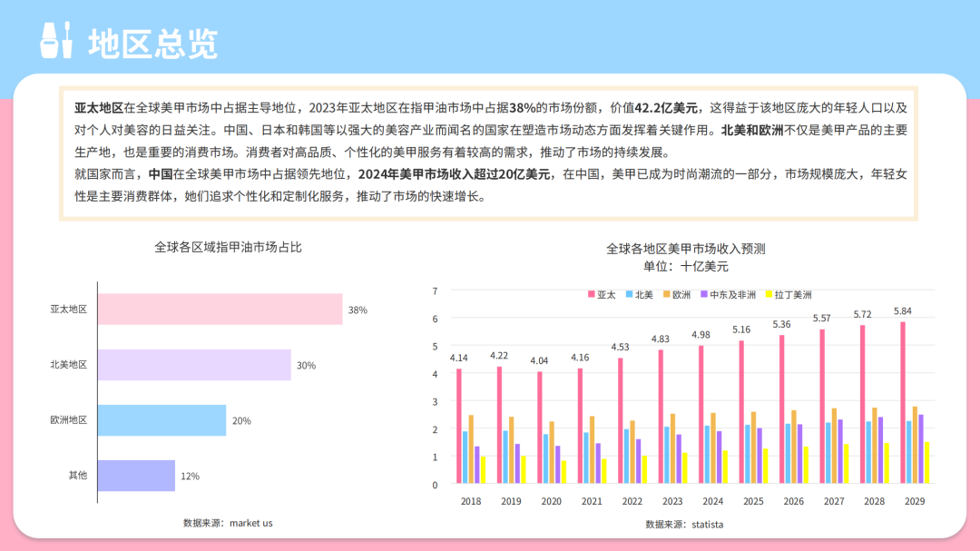980x551 pixels.
Task: Click the subtitle 单位：十亿美元
Action: point(686,267)
